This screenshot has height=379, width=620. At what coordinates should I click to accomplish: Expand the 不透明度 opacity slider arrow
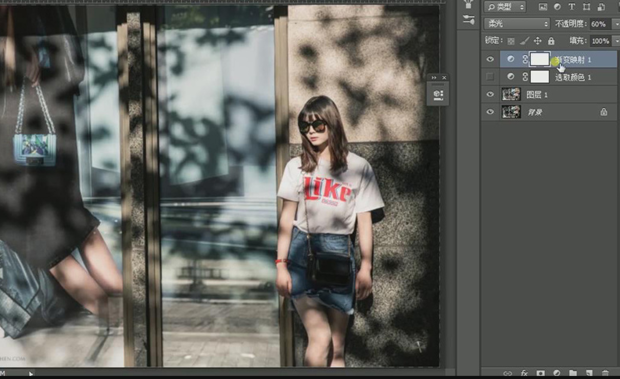pos(616,24)
